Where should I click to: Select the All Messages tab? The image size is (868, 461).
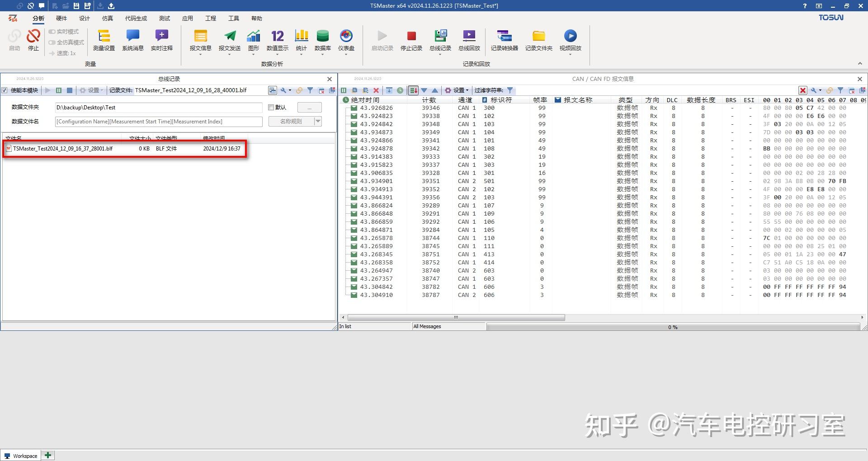click(427, 326)
